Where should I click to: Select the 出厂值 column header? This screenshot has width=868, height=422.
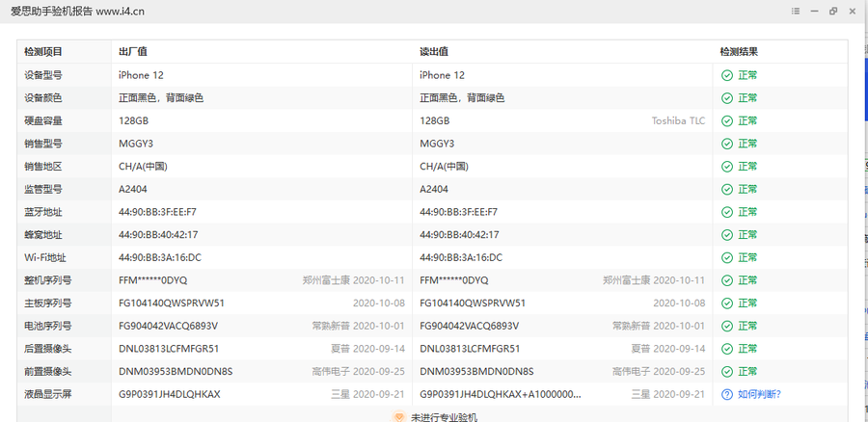click(x=133, y=52)
